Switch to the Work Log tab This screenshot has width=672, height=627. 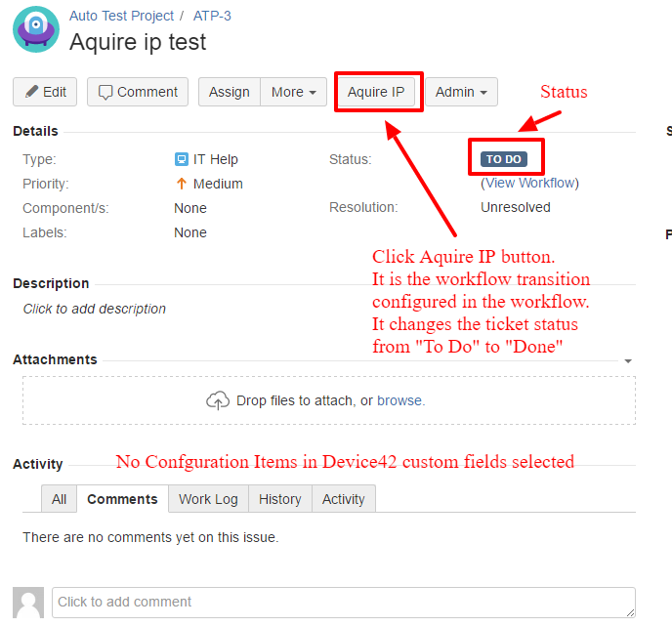tap(208, 499)
